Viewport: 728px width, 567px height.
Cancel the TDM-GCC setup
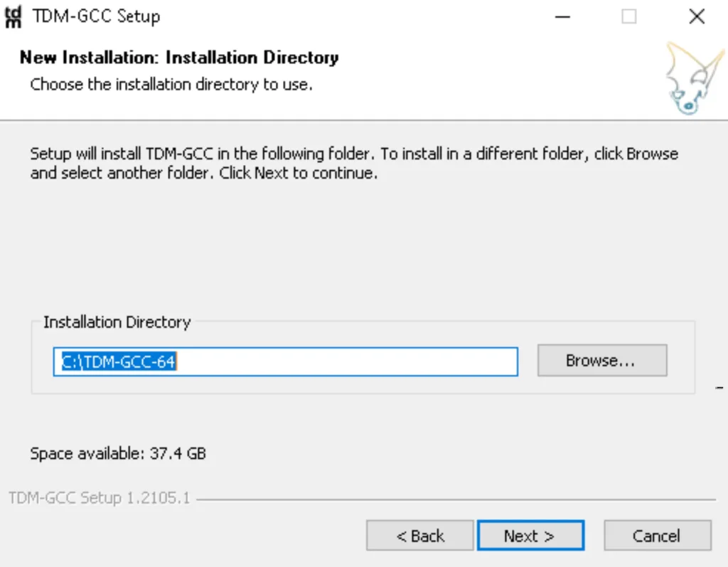click(658, 536)
